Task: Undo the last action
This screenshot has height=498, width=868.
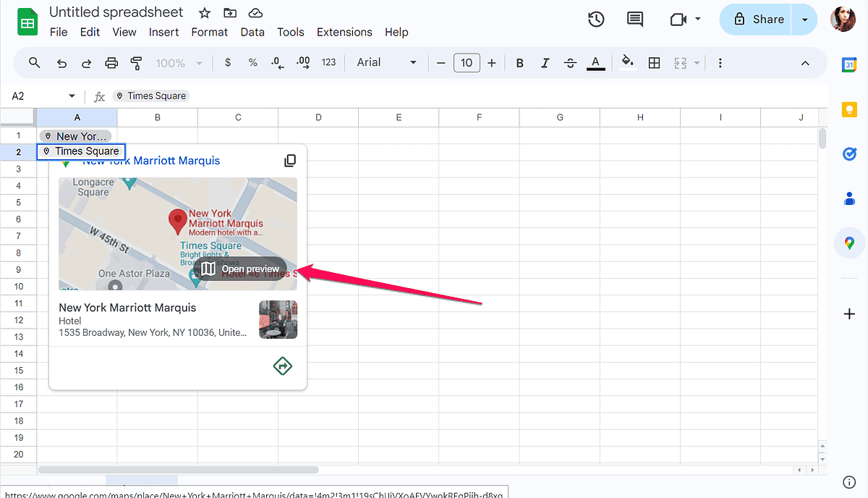Action: (x=61, y=63)
